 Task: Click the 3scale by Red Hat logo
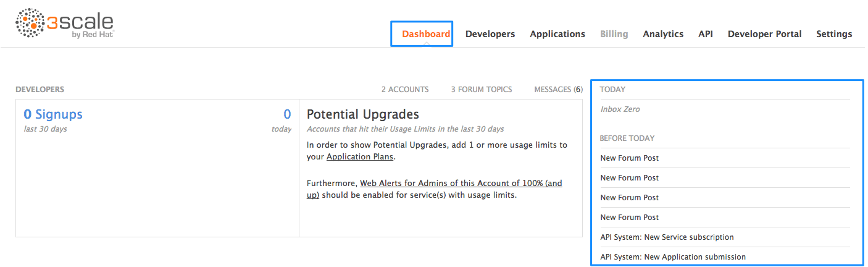tap(65, 24)
